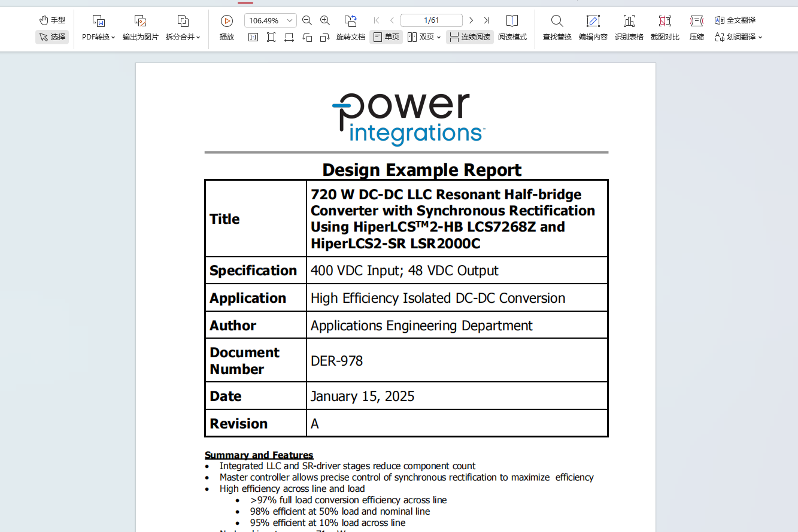Rotate view counterclockwise icon

pos(307,37)
